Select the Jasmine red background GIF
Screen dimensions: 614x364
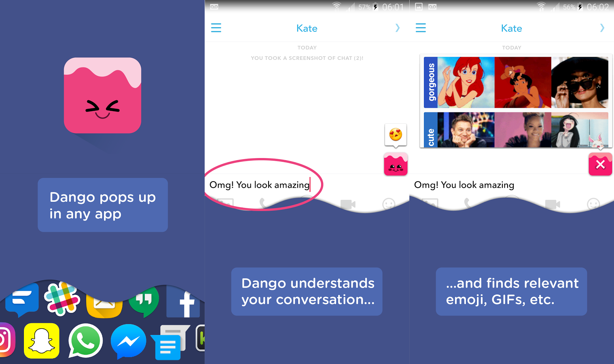523,82
